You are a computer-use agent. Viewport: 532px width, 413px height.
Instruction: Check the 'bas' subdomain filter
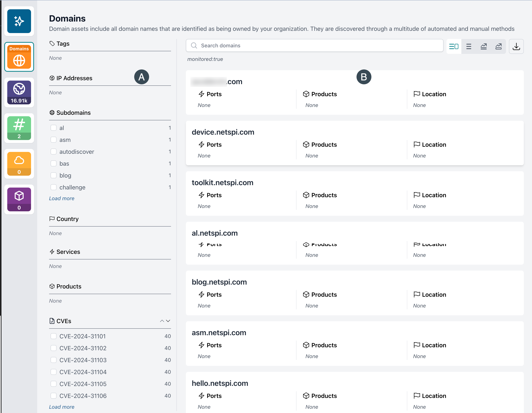point(53,164)
